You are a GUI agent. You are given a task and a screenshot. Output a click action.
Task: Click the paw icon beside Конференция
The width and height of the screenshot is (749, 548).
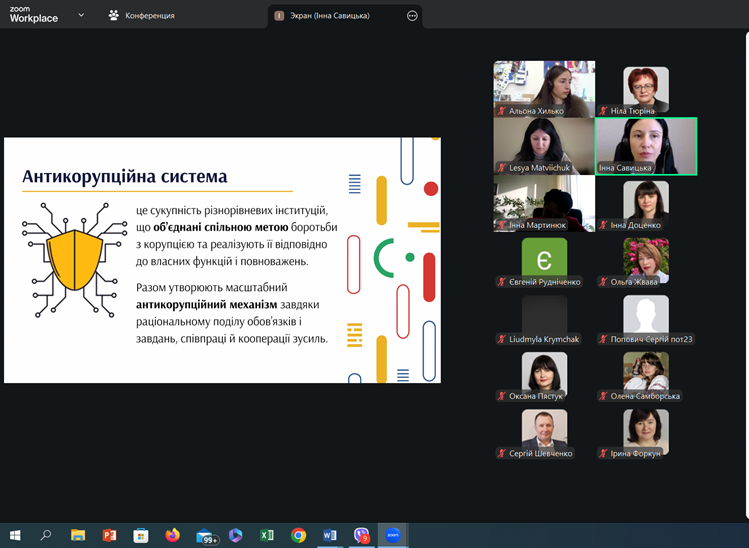click(x=115, y=16)
